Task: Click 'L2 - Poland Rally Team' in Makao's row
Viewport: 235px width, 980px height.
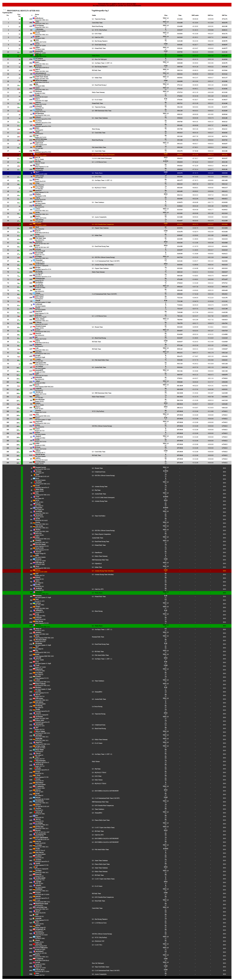Action: tap(99, 48)
